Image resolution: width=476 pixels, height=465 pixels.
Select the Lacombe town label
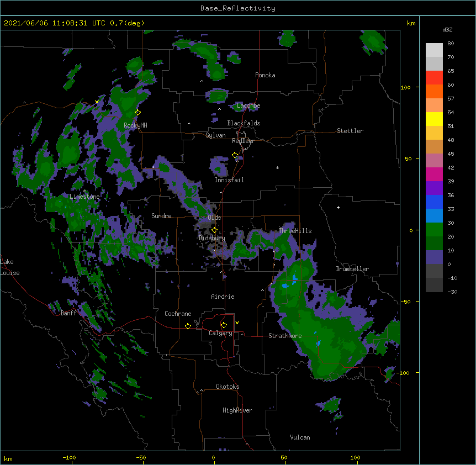pyautogui.click(x=248, y=105)
